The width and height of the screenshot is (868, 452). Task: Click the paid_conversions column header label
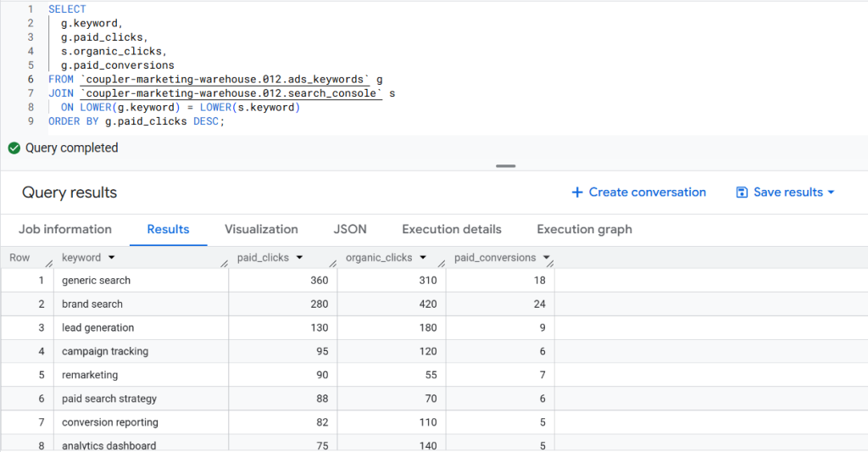[495, 258]
